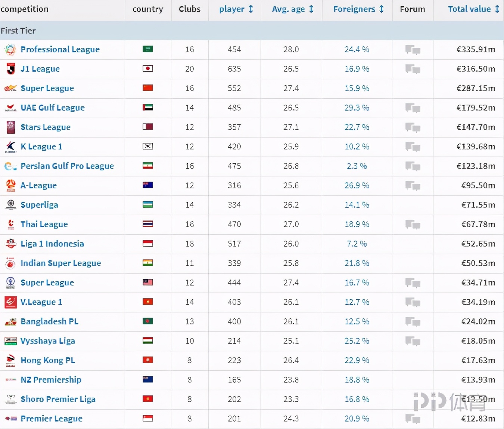The width and height of the screenshot is (504, 429).
Task: Click the Liga 1 Indonesia logo
Action: [x=10, y=244]
